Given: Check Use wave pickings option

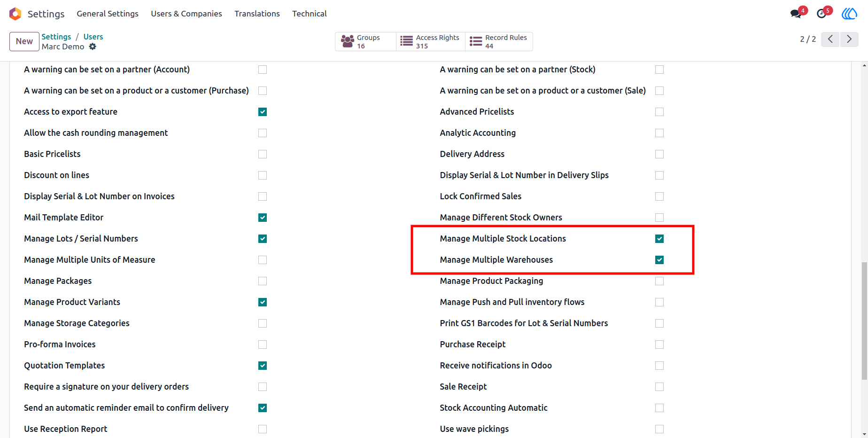Looking at the screenshot, I should click(x=659, y=429).
